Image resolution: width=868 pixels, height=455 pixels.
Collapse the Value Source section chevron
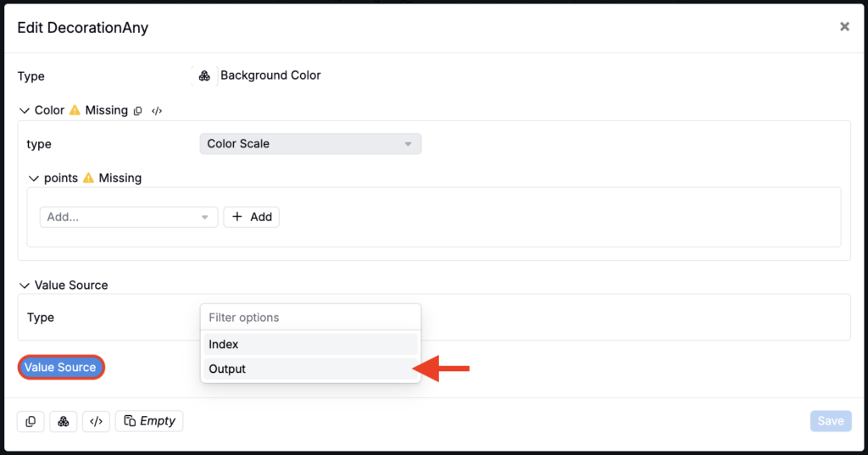coord(25,286)
